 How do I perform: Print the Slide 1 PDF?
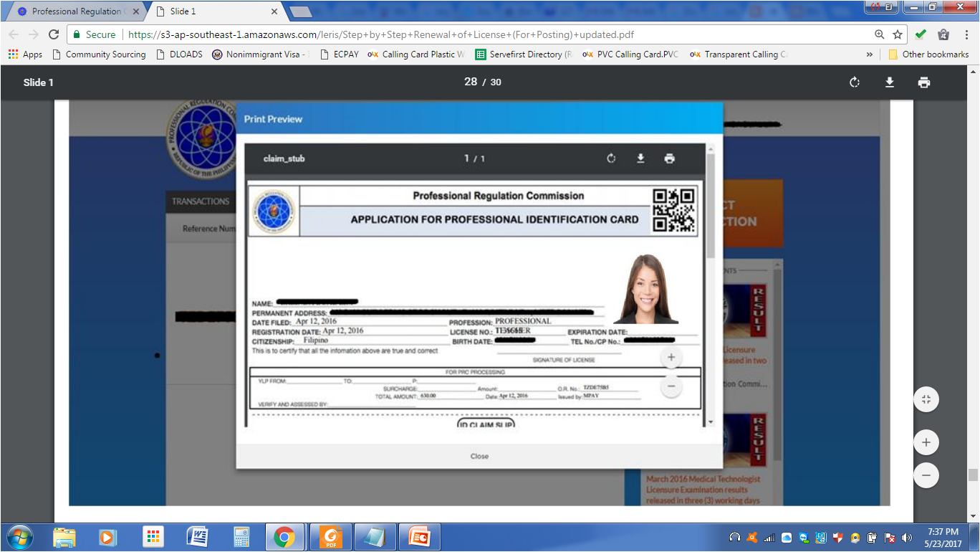(923, 82)
